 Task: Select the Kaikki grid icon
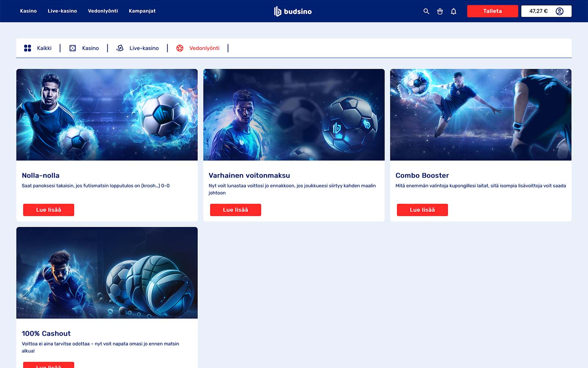28,48
